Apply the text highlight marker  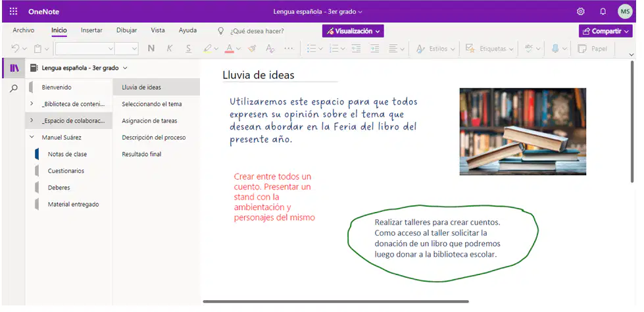click(208, 49)
